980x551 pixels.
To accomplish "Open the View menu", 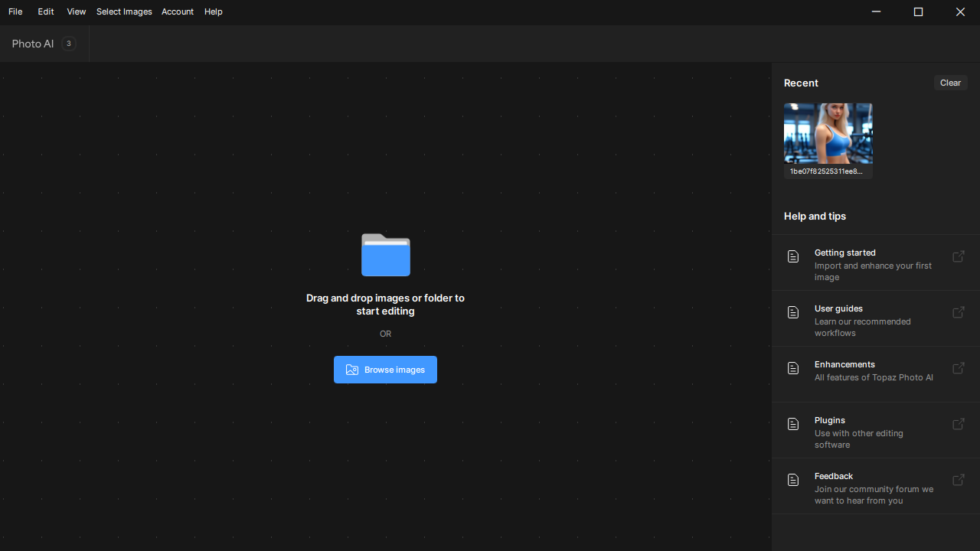I will tap(76, 11).
